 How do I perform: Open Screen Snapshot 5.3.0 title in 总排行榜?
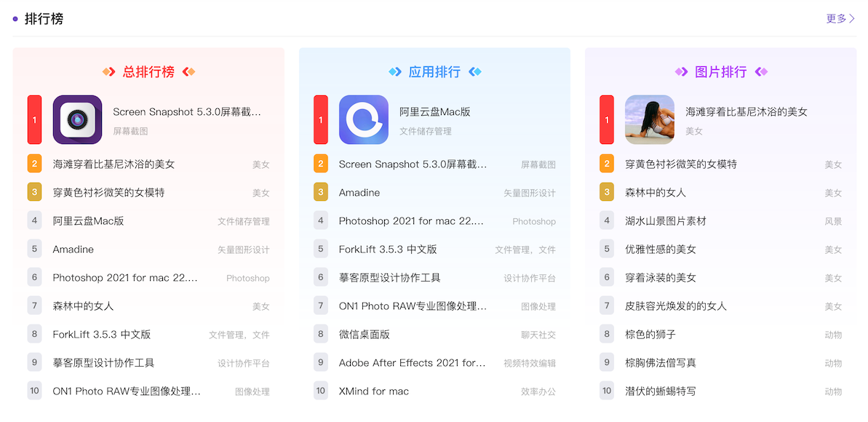pos(187,112)
